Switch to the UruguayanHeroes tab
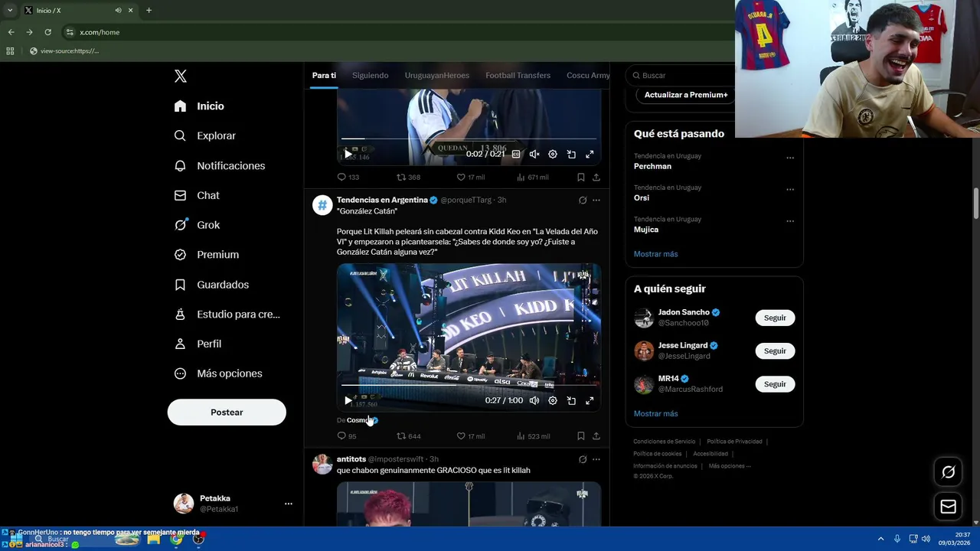This screenshot has height=551, width=980. tap(437, 75)
